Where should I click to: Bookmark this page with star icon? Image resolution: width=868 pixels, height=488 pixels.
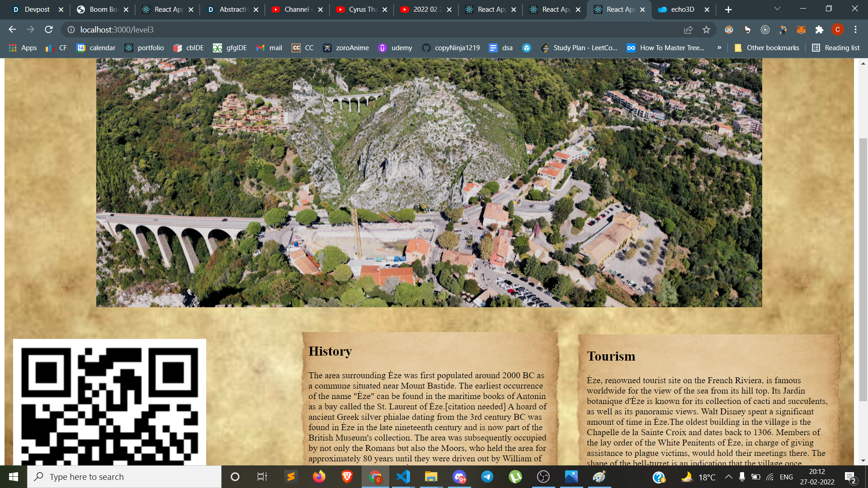(706, 29)
